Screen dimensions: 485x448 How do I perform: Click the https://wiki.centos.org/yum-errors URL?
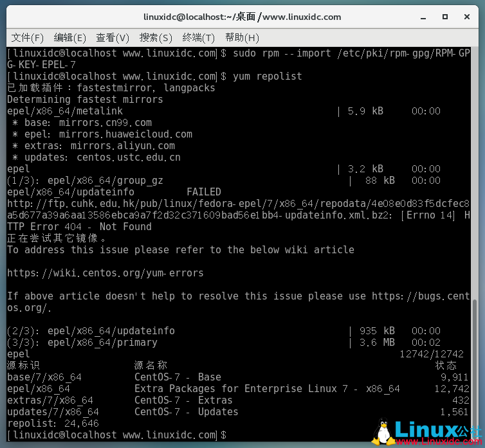(x=105, y=273)
